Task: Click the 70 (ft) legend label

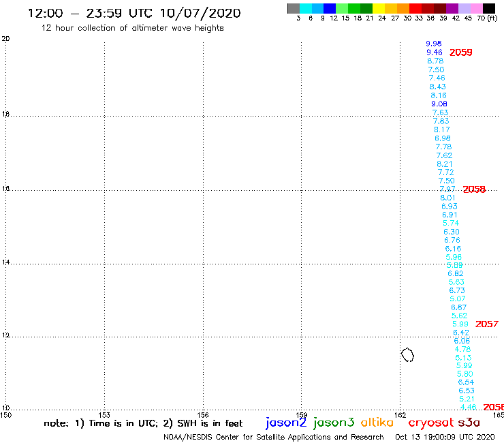Action: 487,18
